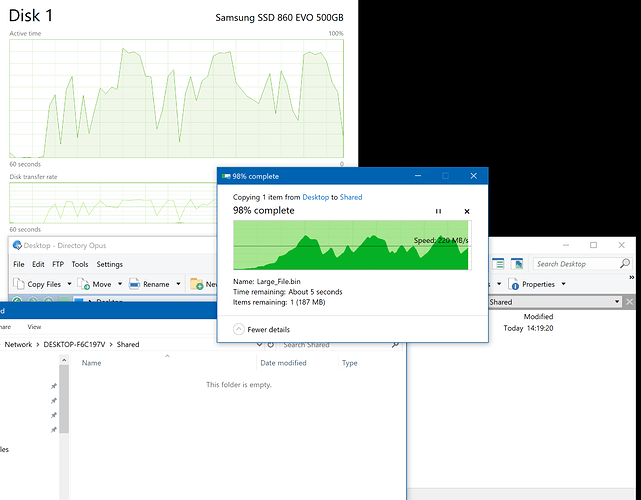
Task: Expand the Move dropdown arrow
Action: click(120, 284)
